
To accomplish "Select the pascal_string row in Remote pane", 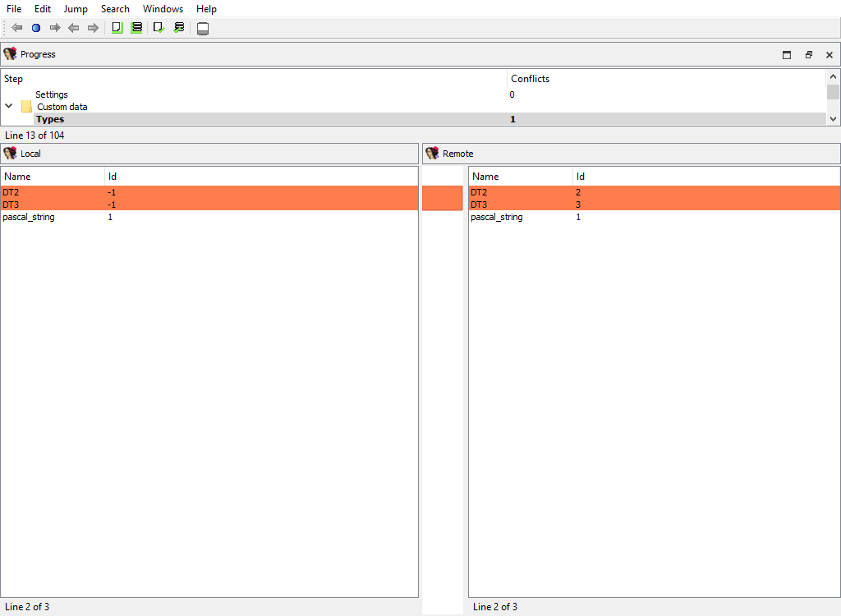I will (x=496, y=218).
